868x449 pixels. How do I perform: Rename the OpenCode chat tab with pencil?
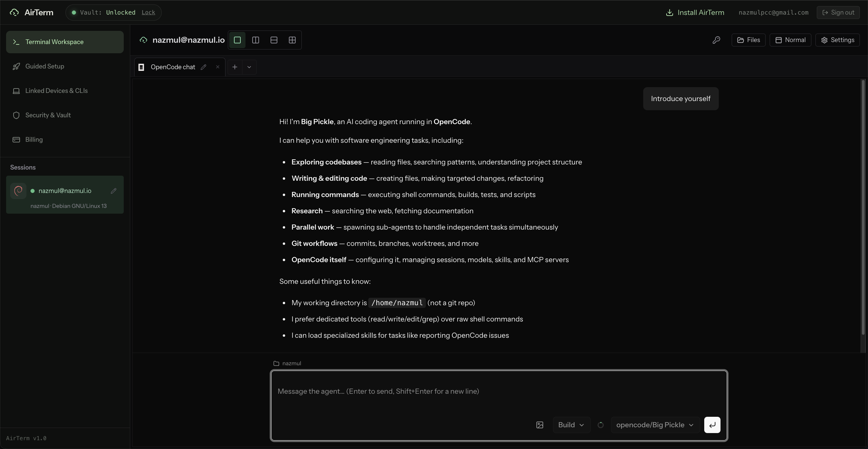pos(203,67)
